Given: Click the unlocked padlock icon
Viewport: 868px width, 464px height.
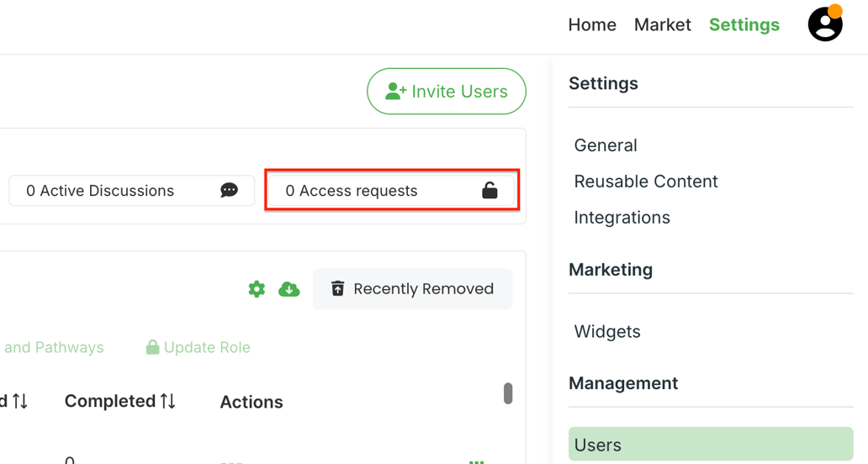Looking at the screenshot, I should (490, 190).
